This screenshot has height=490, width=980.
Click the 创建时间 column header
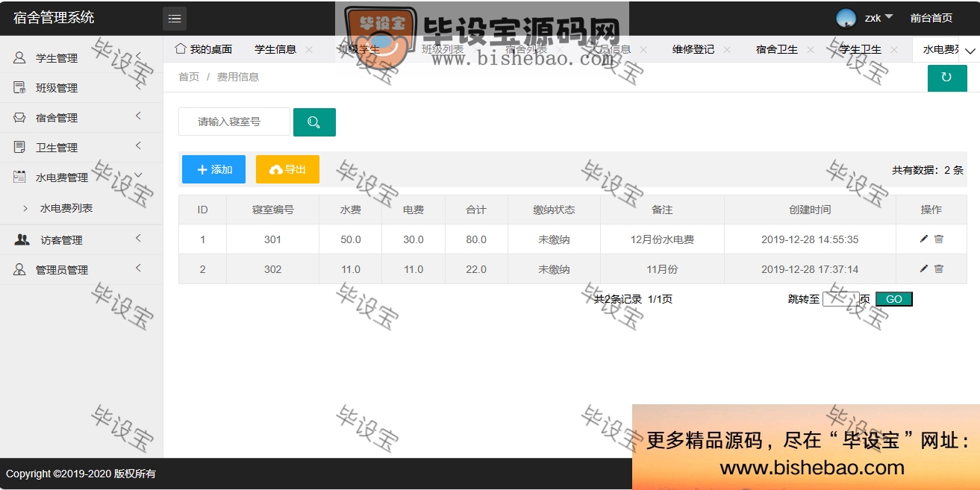click(x=810, y=210)
